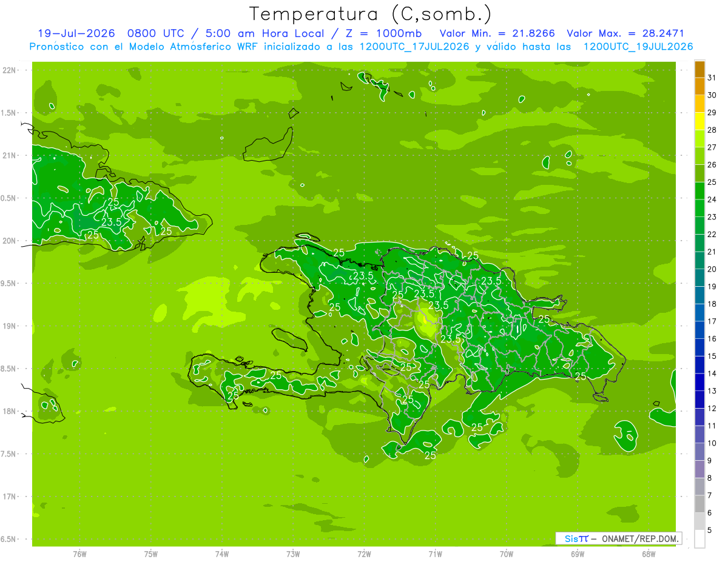Click the '31' value on color scale

tap(712, 78)
